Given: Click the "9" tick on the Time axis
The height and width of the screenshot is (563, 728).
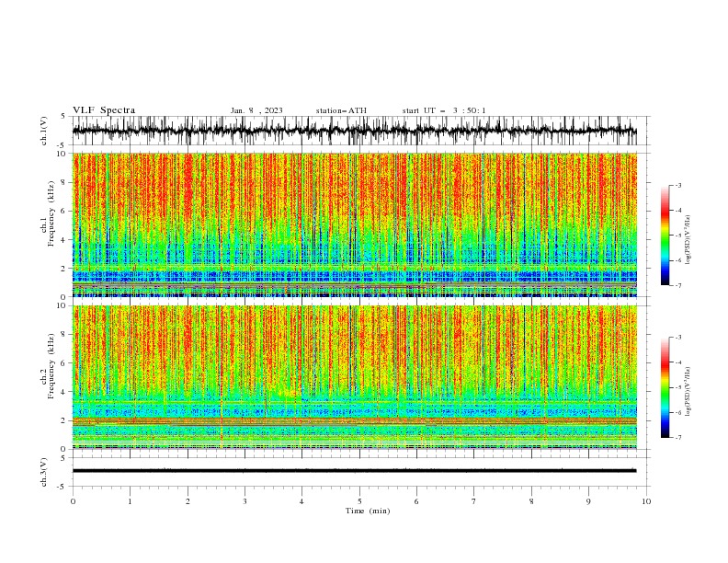Looking at the screenshot, I should 588,501.
